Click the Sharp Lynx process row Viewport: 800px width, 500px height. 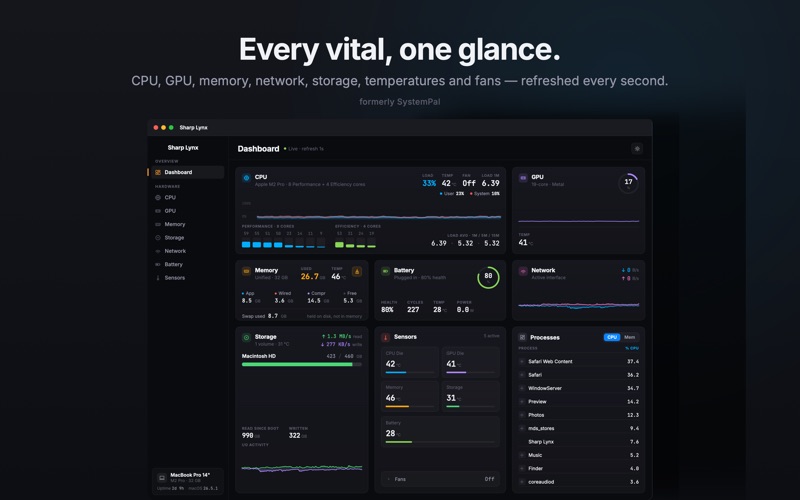point(579,442)
